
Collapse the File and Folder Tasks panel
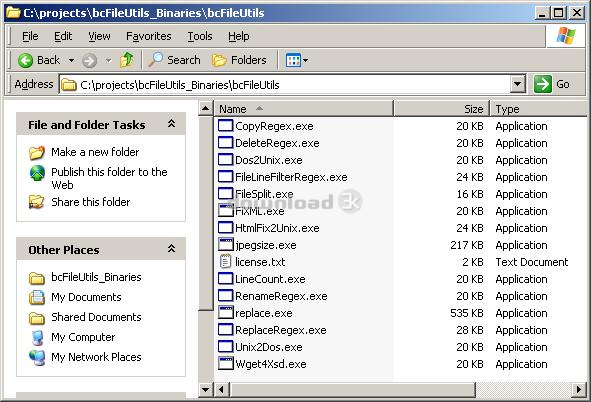click(x=171, y=123)
